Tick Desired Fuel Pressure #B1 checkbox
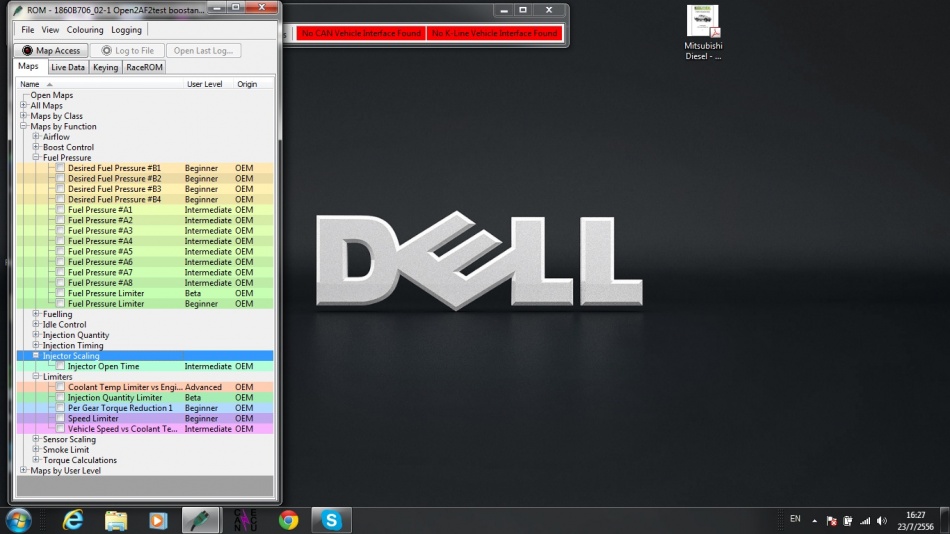950x534 pixels. pyautogui.click(x=60, y=168)
